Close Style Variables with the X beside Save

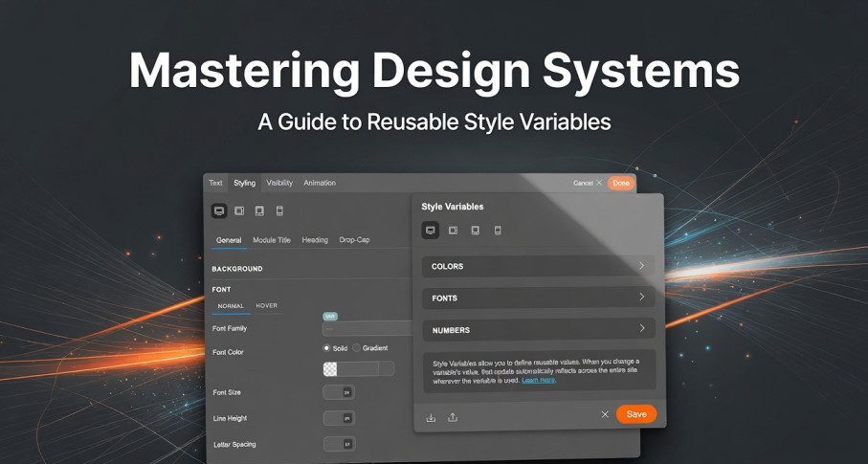point(605,414)
